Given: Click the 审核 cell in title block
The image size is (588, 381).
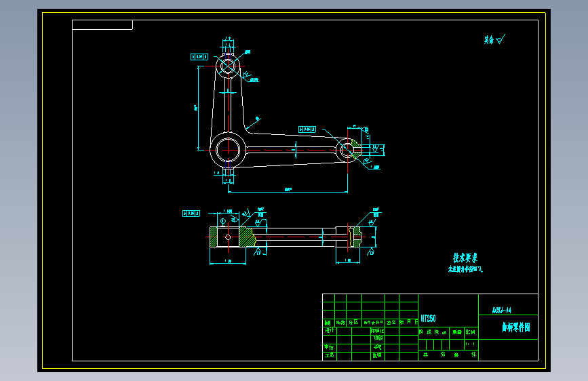Looking at the screenshot, I should (329, 347).
